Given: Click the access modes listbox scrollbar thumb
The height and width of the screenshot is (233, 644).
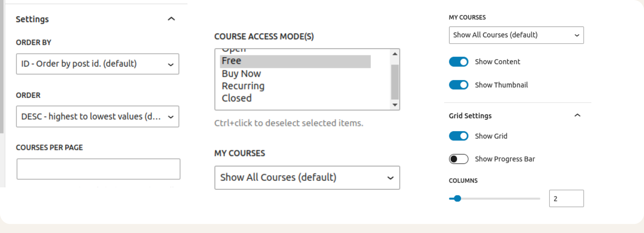Looking at the screenshot, I should tap(395, 82).
